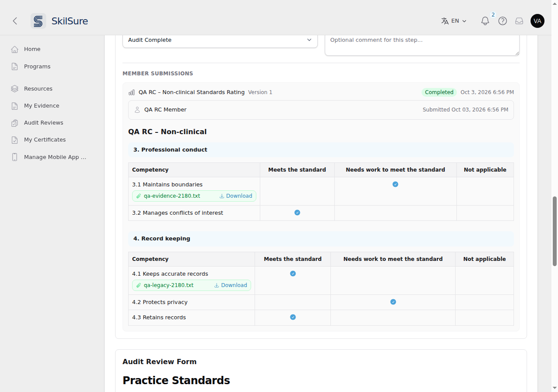Click the Manage Mobile App phone icon

[15, 157]
